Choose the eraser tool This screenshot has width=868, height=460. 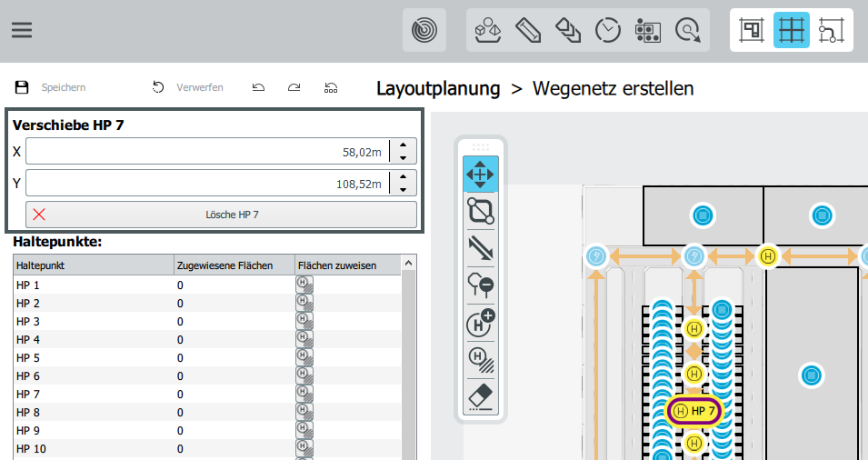(x=480, y=395)
